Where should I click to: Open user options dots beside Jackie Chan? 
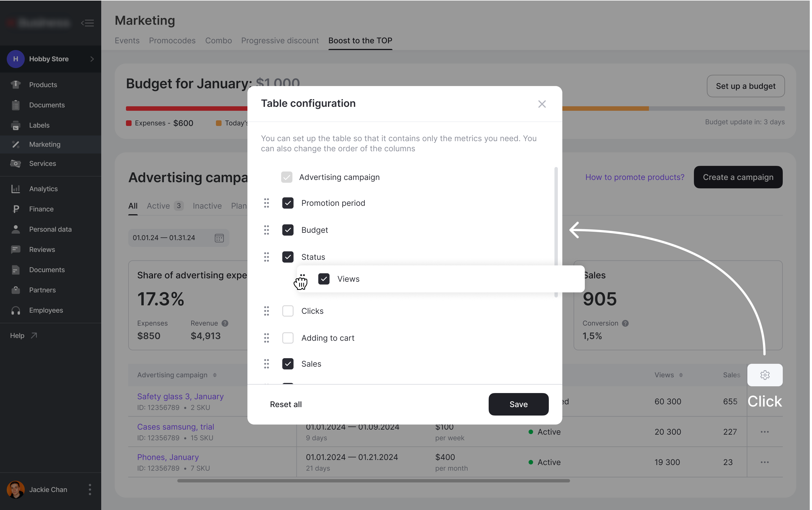point(90,489)
